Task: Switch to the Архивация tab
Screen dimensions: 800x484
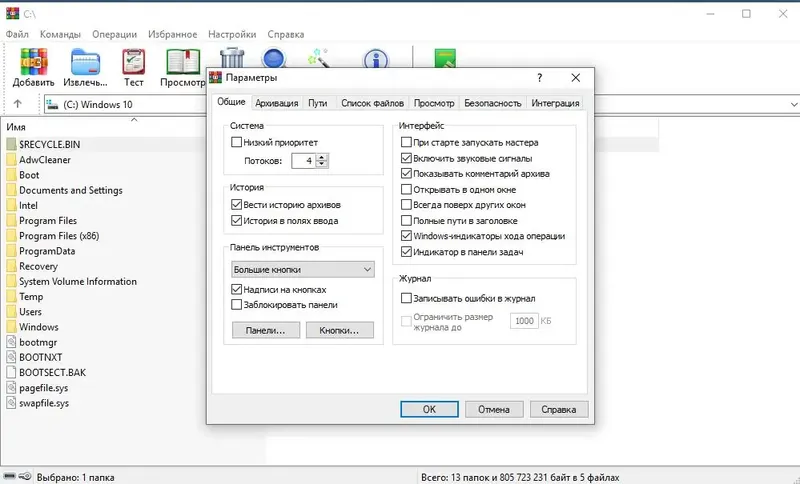Action: pos(277,103)
